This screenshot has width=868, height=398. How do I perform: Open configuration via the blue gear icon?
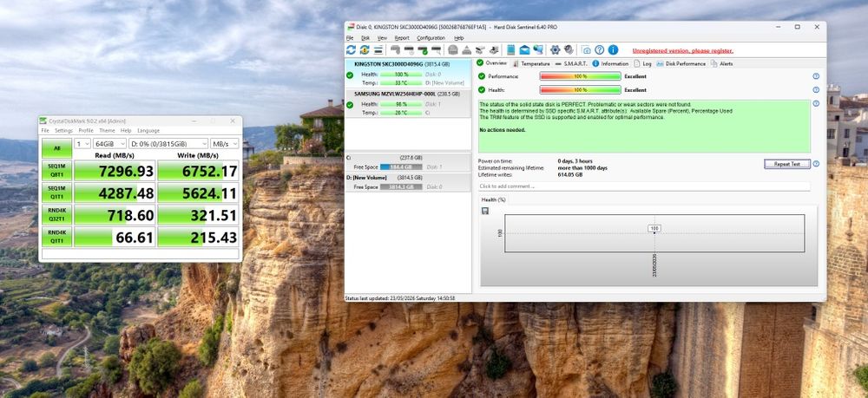[x=556, y=49]
